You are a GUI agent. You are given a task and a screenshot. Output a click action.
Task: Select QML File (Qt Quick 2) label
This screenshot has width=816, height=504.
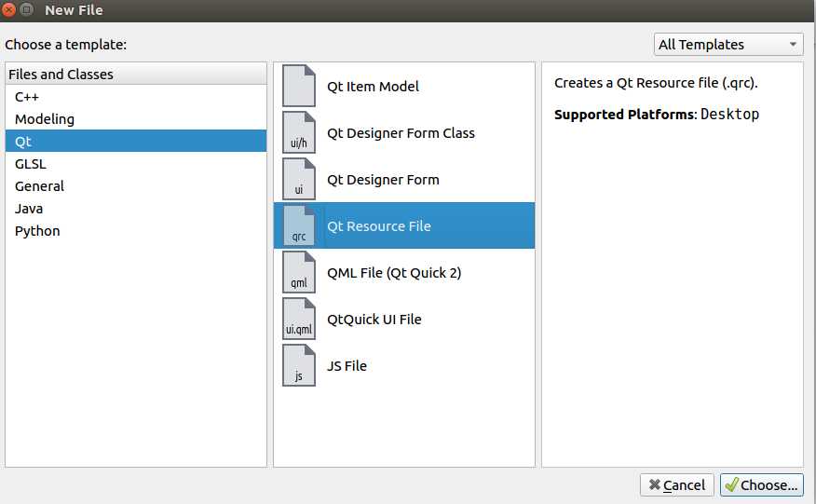[x=394, y=273]
